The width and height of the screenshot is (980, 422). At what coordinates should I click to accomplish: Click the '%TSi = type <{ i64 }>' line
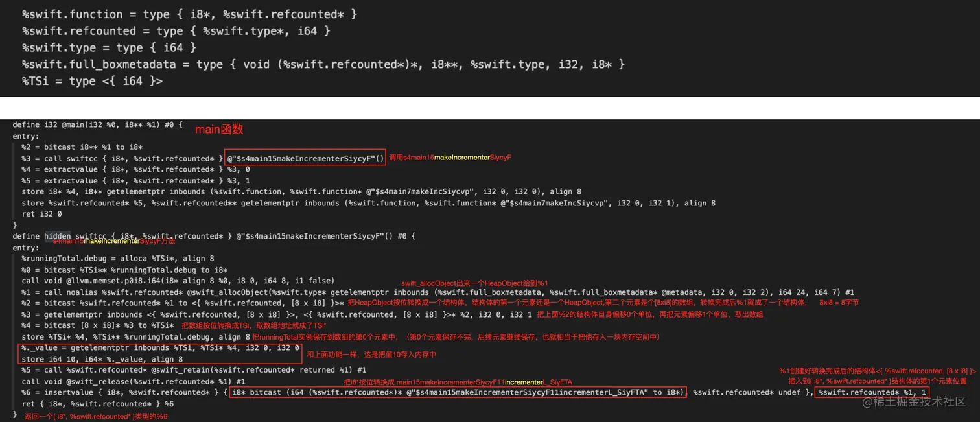click(92, 81)
